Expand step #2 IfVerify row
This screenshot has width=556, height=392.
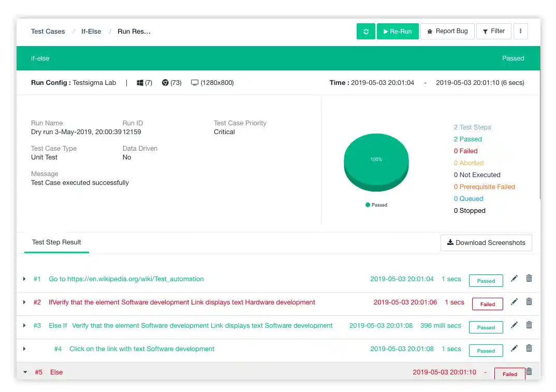(24, 302)
